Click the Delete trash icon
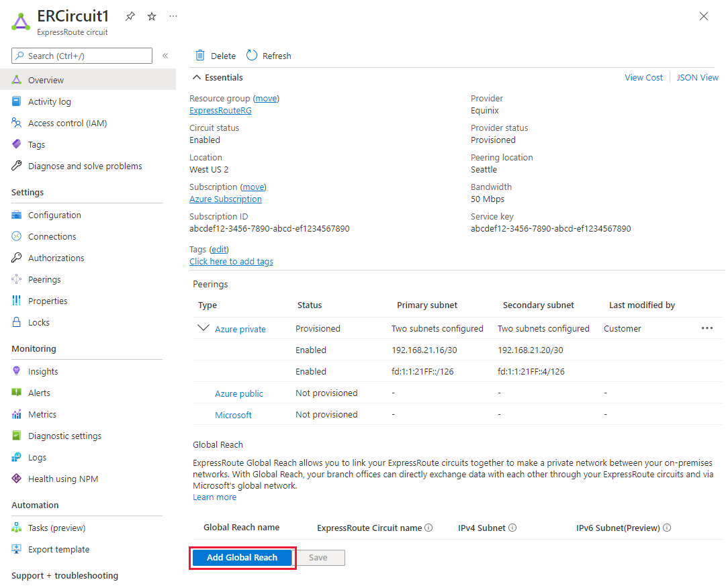 click(x=200, y=55)
